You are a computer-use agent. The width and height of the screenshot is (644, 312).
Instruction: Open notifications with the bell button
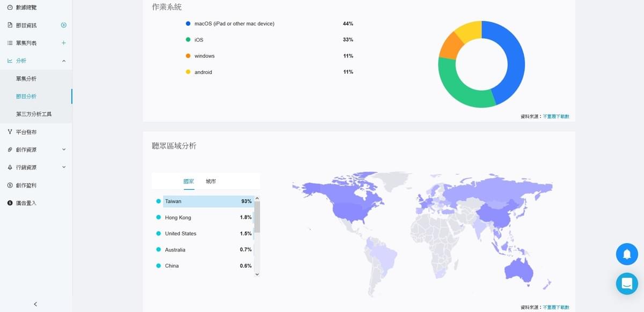pyautogui.click(x=627, y=254)
